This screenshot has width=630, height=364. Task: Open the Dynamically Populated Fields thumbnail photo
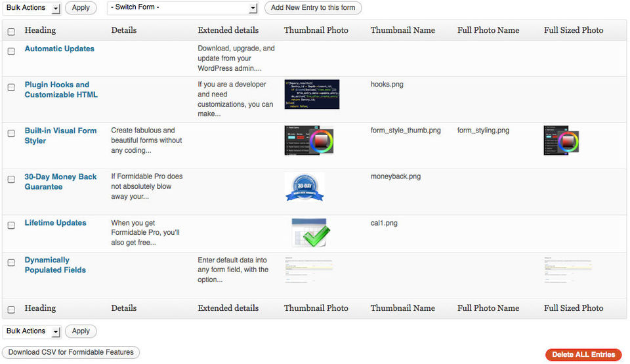pos(308,270)
